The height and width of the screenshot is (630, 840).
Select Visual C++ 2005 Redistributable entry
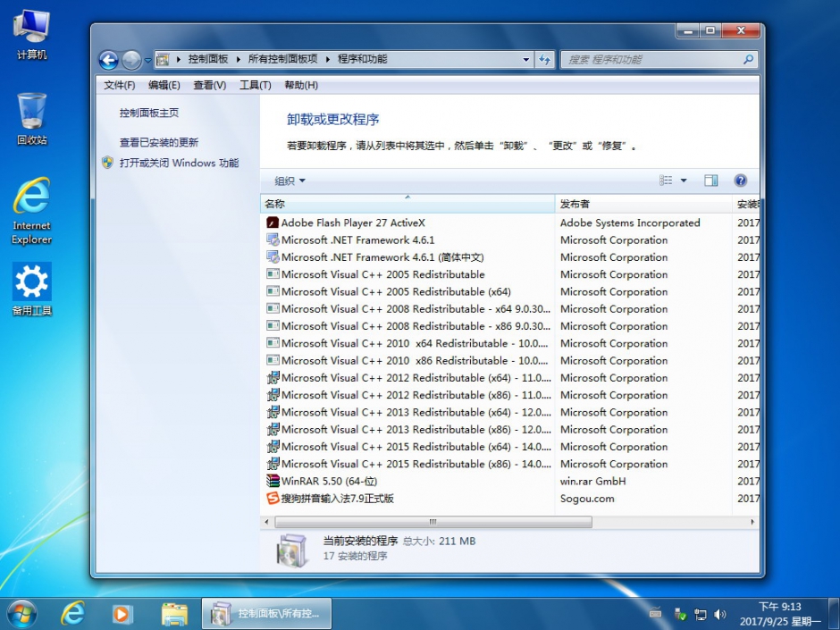coord(375,275)
